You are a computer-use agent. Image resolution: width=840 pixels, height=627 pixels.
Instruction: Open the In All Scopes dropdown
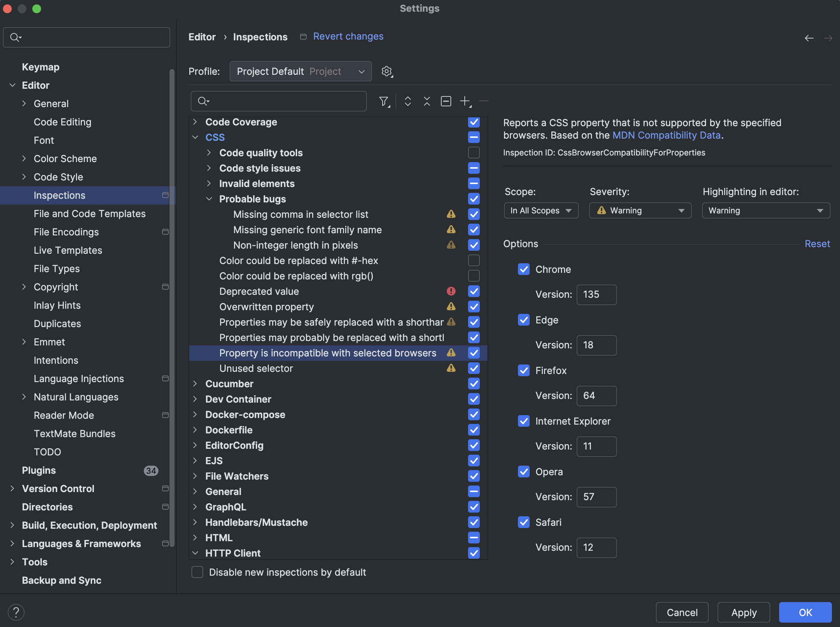[x=541, y=210]
